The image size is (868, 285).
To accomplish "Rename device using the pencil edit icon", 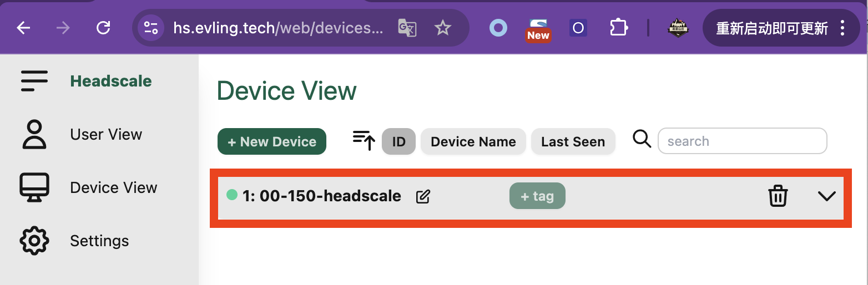I will 423,196.
